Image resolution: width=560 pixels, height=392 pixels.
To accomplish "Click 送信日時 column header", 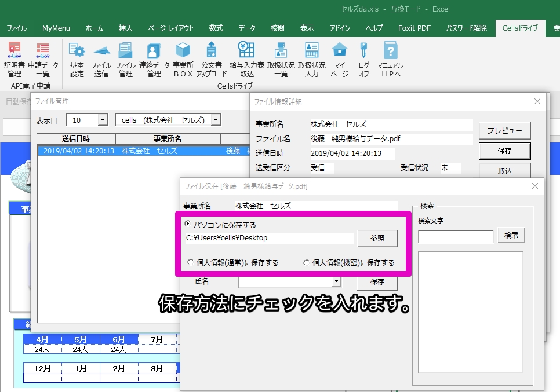I will [x=76, y=139].
